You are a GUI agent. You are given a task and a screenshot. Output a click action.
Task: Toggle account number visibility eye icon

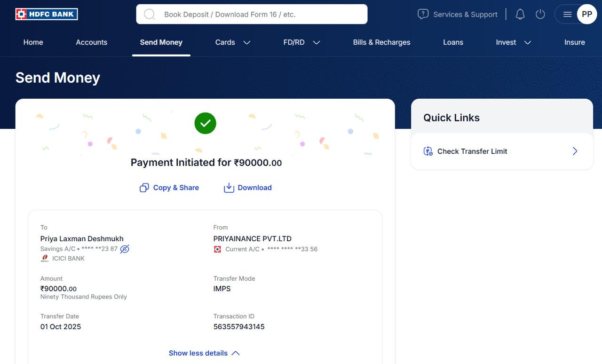pyautogui.click(x=125, y=249)
